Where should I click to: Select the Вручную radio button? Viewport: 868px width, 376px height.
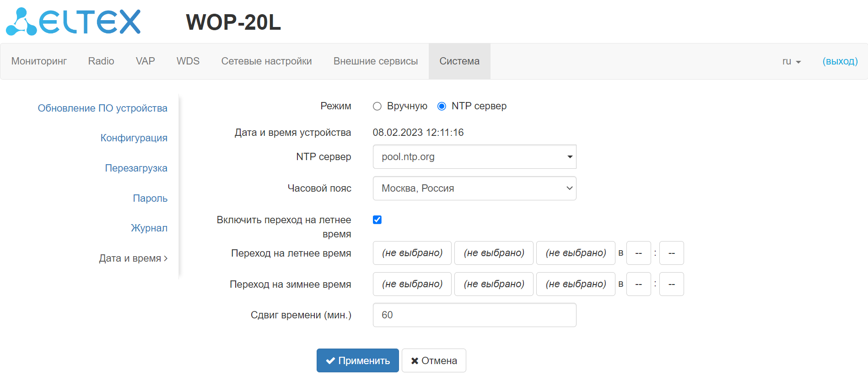pos(377,107)
